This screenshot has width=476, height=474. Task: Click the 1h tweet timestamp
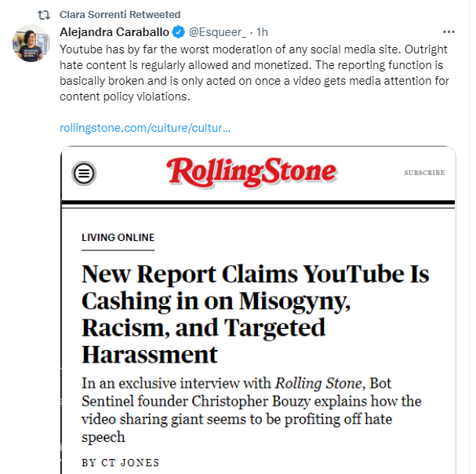click(262, 32)
